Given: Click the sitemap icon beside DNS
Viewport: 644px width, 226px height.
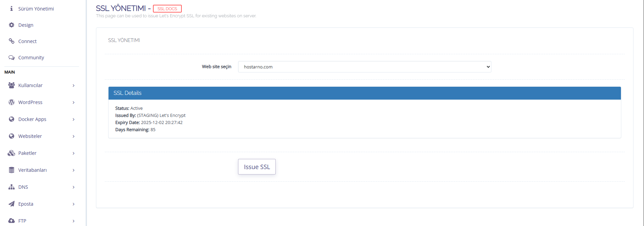Looking at the screenshot, I should pos(12,187).
